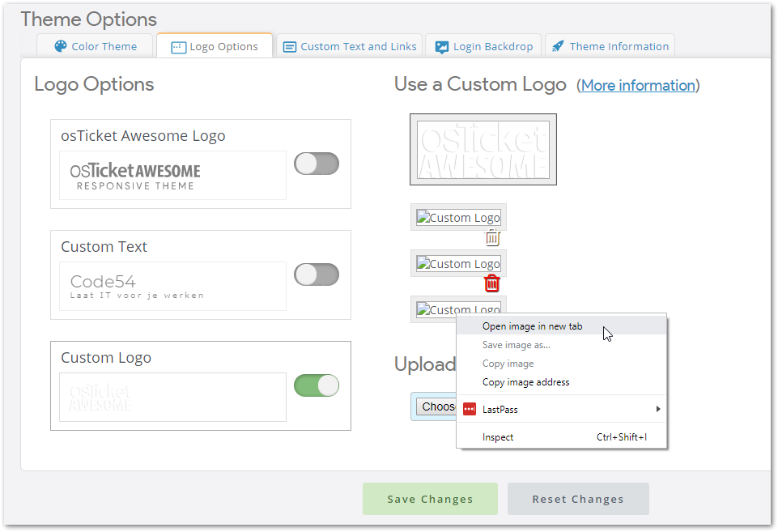The height and width of the screenshot is (532, 778).
Task: Switch to the Login Backdrop tab
Action: point(484,46)
